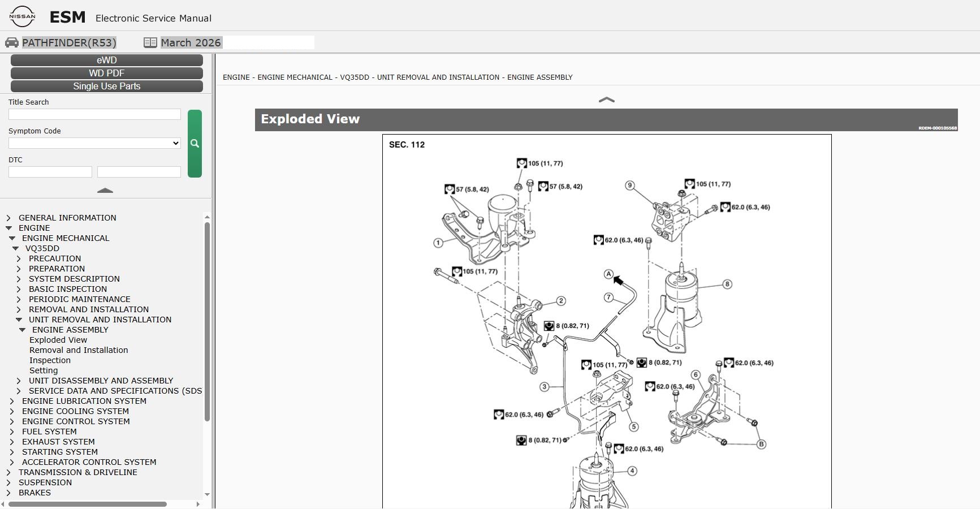The image size is (980, 509).
Task: Click the PATHFINDER(R53) model label
Action: (69, 43)
